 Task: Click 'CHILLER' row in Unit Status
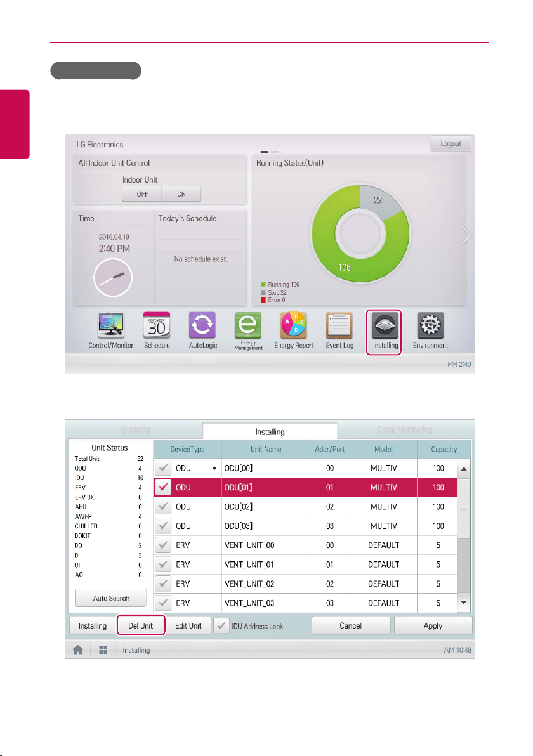coord(109,526)
